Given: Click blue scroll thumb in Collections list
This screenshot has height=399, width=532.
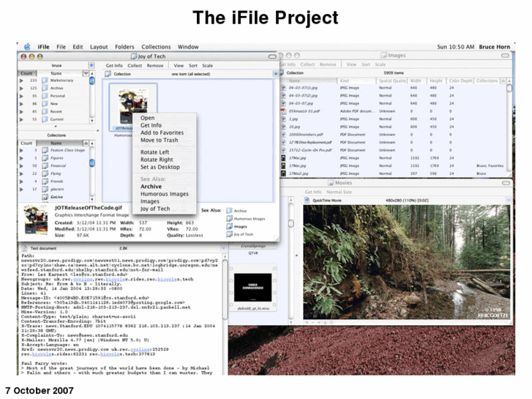Looking at the screenshot, I should (x=92, y=163).
